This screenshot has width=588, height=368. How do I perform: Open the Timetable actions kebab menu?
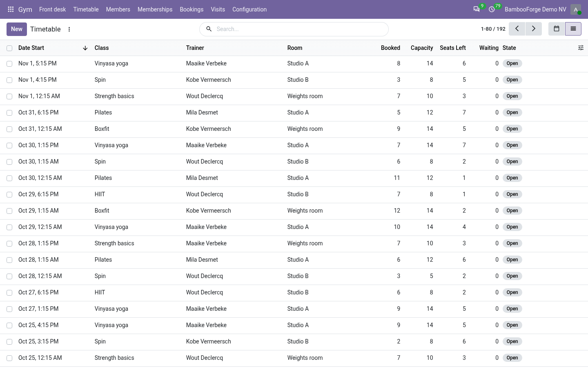[69, 29]
